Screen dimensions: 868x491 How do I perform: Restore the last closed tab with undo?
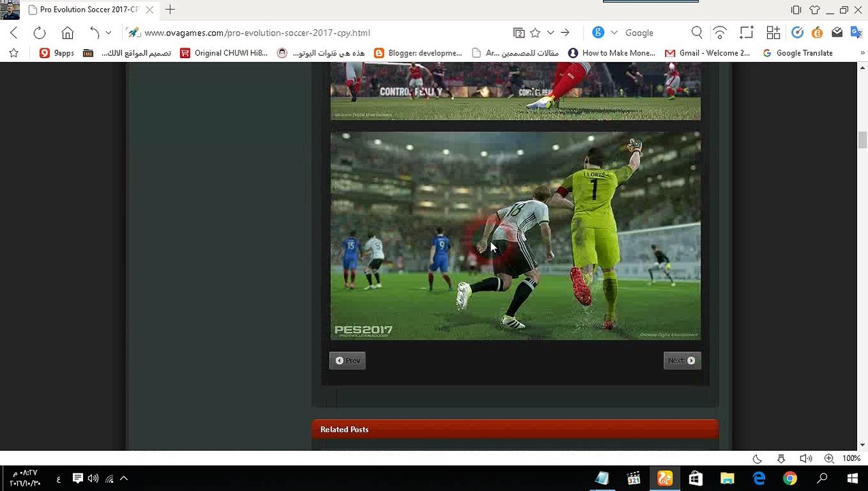tap(95, 33)
